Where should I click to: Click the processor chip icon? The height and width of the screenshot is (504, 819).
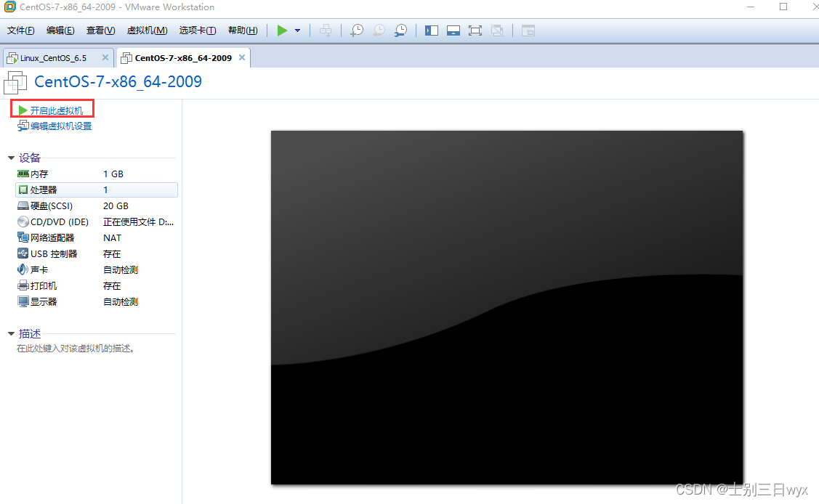pos(23,190)
